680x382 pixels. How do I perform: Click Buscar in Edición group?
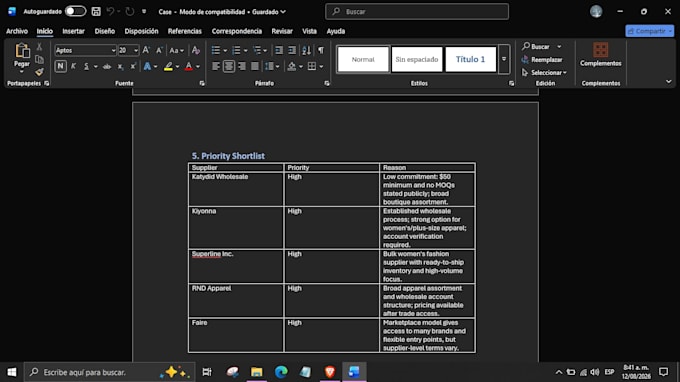coord(536,46)
